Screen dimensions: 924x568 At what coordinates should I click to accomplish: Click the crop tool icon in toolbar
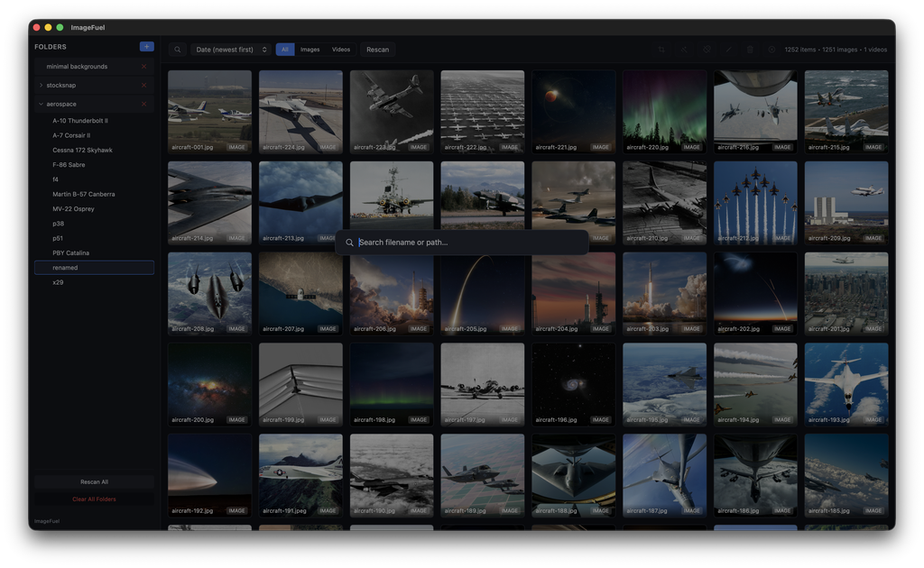pyautogui.click(x=661, y=50)
